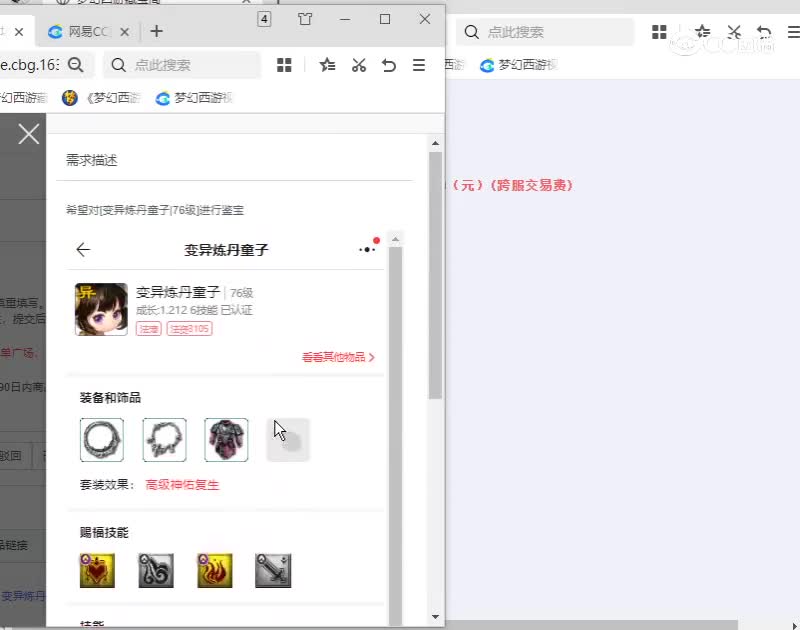Select the gray swirl blessing skill icon
This screenshot has width=800, height=630.
click(156, 570)
